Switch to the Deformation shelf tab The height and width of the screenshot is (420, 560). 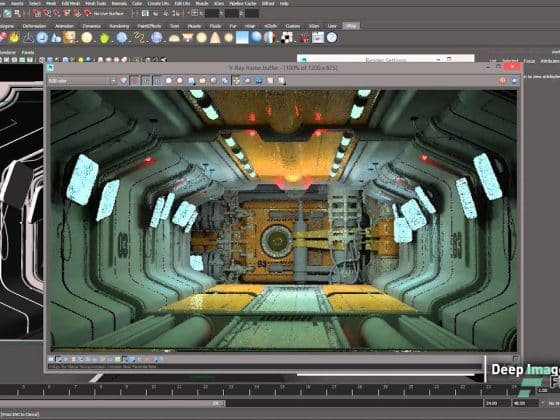pyautogui.click(x=34, y=26)
